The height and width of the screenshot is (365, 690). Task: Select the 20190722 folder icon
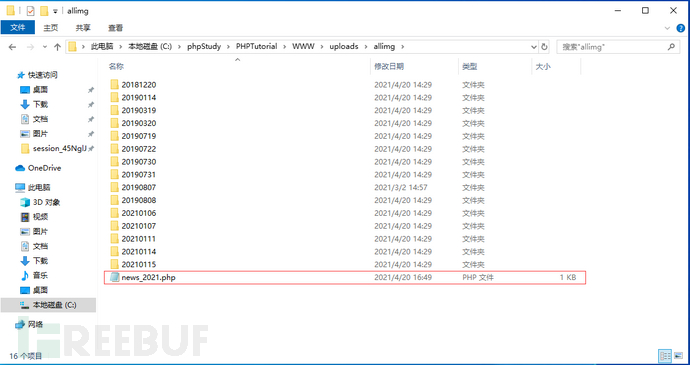[x=114, y=149]
